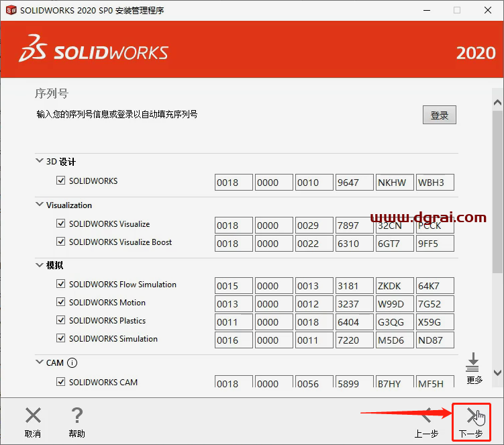Click Flow Simulation serial field 64K7
This screenshot has width=504, height=445.
(435, 286)
